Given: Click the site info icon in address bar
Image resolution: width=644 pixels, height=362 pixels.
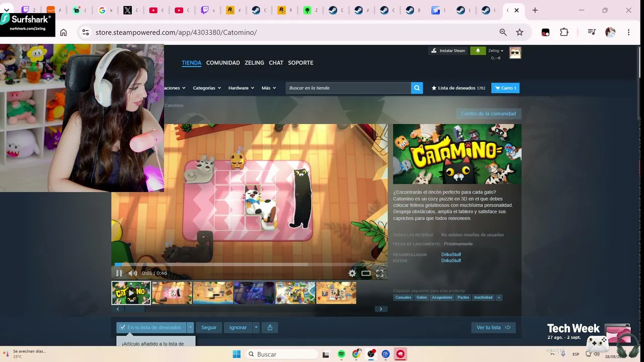Looking at the screenshot, I should click(85, 32).
